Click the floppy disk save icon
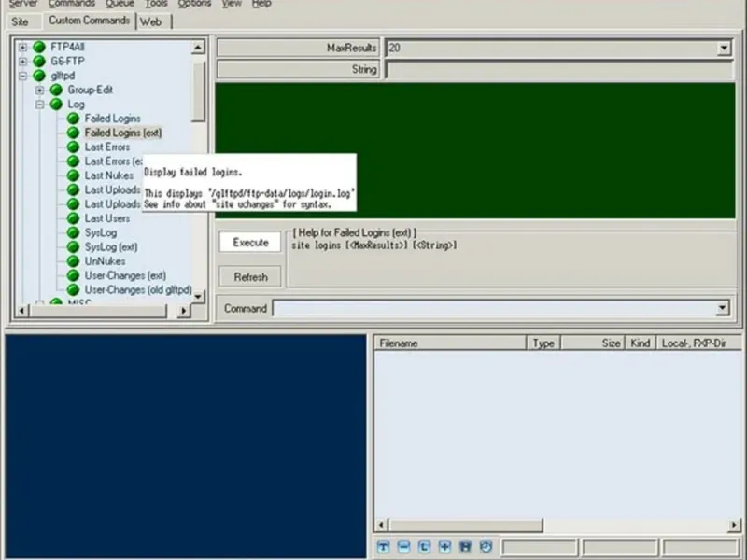 [x=465, y=547]
